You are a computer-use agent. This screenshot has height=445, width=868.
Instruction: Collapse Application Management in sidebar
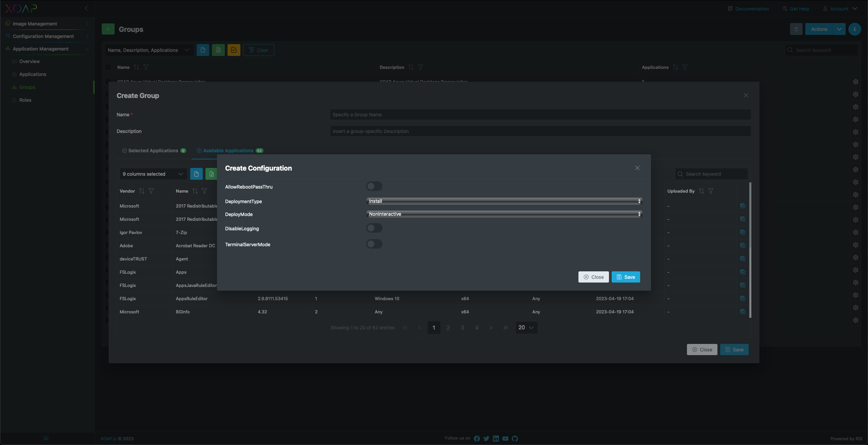click(47, 49)
